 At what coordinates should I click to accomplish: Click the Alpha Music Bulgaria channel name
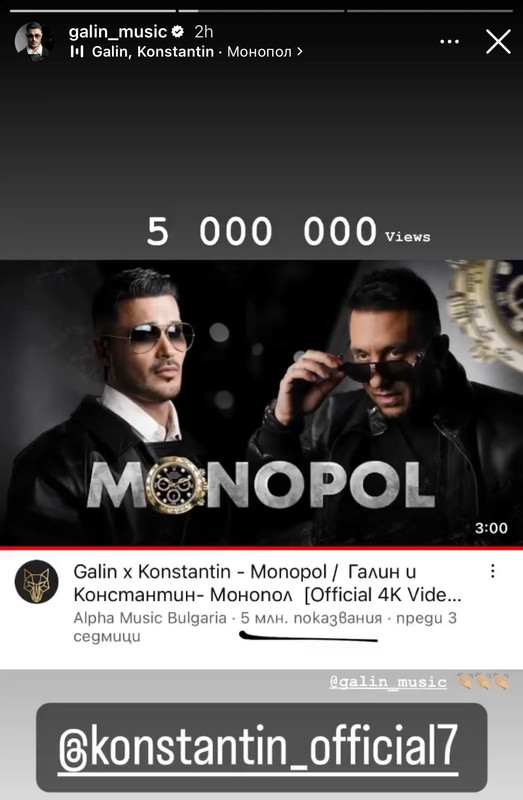pyautogui.click(x=150, y=618)
